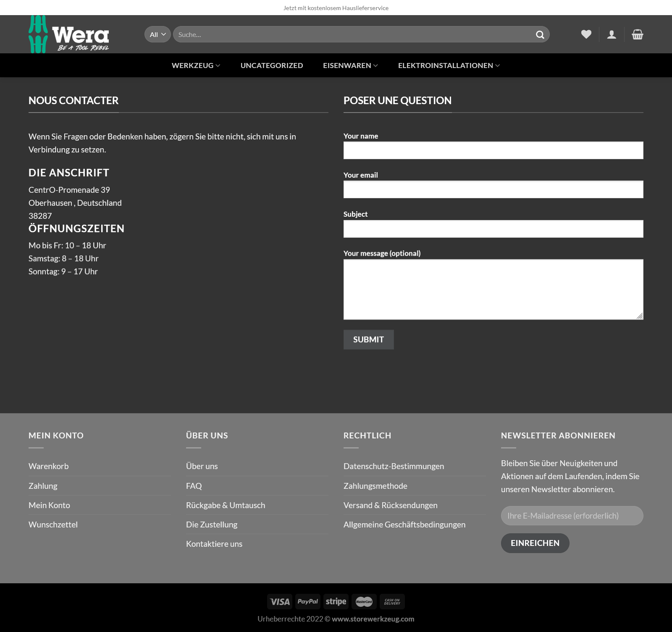
Task: Open the All categories search dropdown
Action: pyautogui.click(x=157, y=34)
